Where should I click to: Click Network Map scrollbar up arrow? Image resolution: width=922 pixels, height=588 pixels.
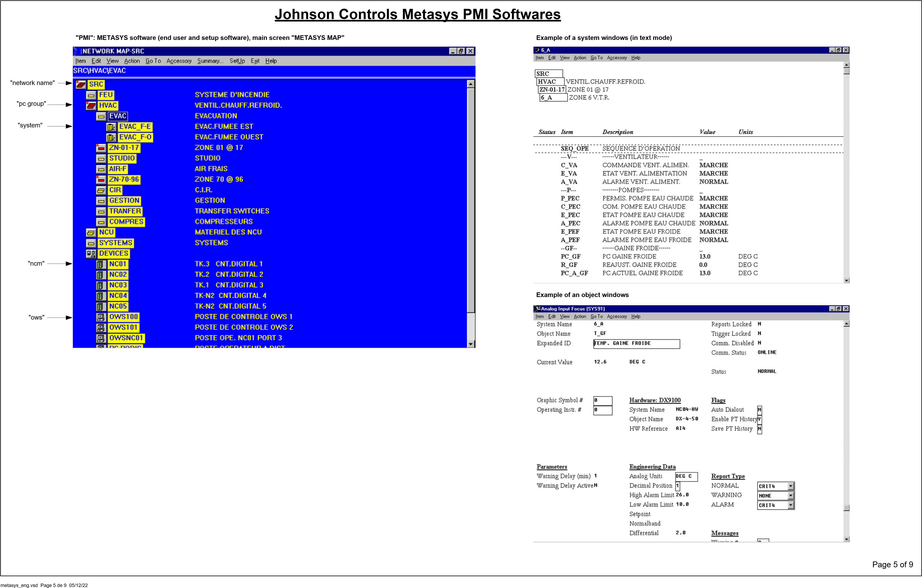tap(471, 84)
